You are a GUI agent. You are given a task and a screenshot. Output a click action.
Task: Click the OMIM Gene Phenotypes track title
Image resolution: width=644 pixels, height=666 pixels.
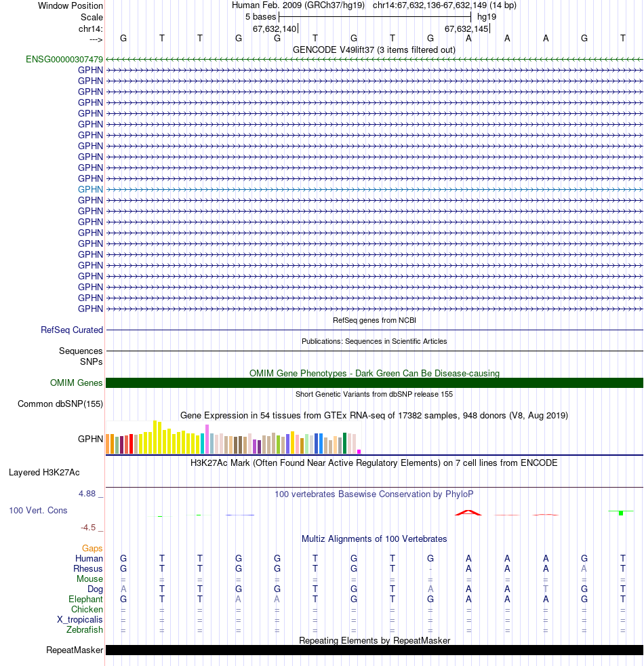point(374,373)
